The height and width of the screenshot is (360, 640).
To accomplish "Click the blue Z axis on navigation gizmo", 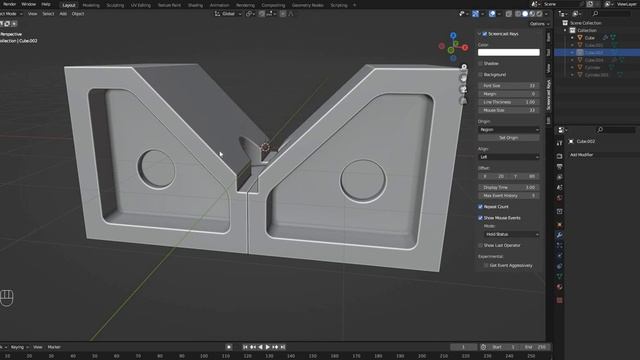I will pos(453,36).
